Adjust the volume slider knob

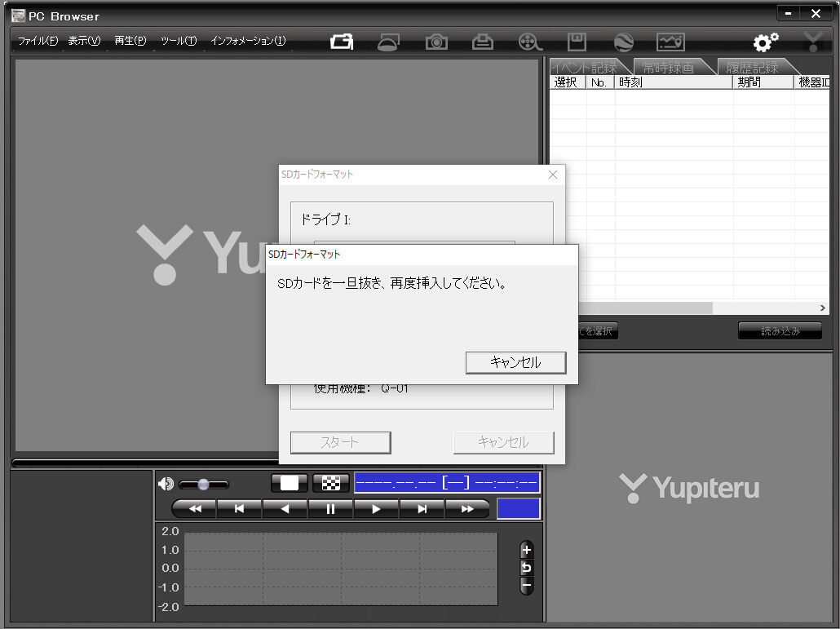(x=203, y=485)
